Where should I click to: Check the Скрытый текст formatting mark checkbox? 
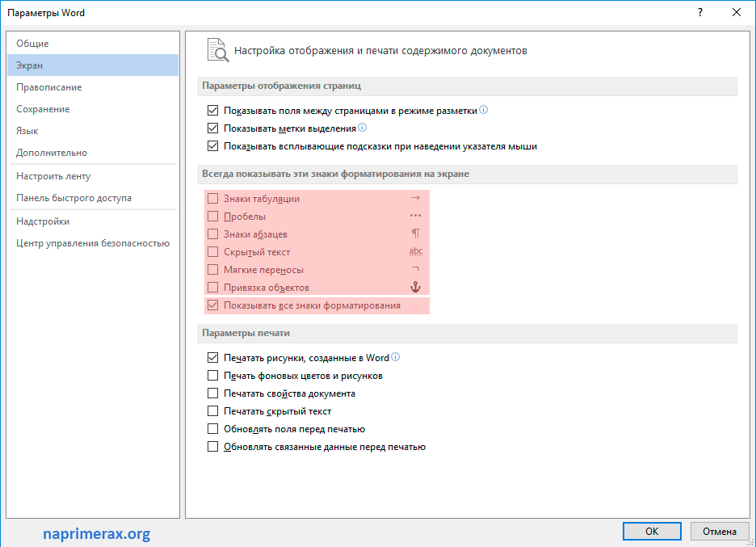point(213,252)
